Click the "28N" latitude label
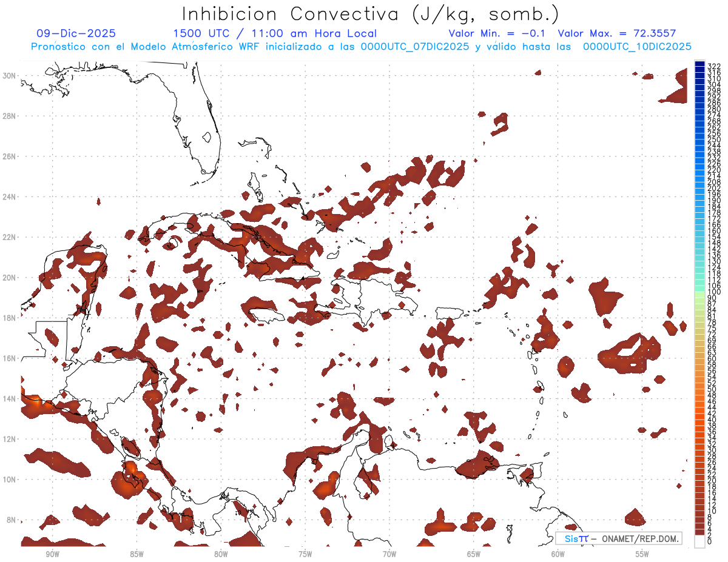This screenshot has width=728, height=562. (x=10, y=116)
